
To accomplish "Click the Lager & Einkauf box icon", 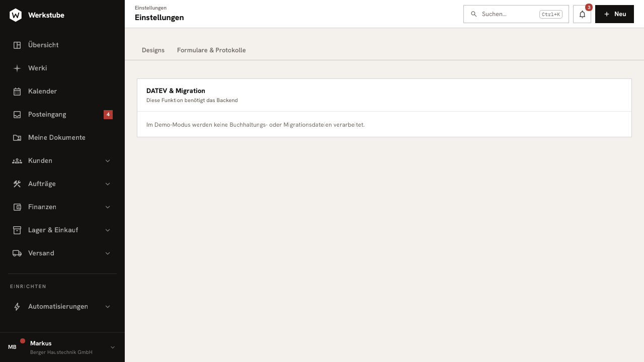I will tap(17, 230).
